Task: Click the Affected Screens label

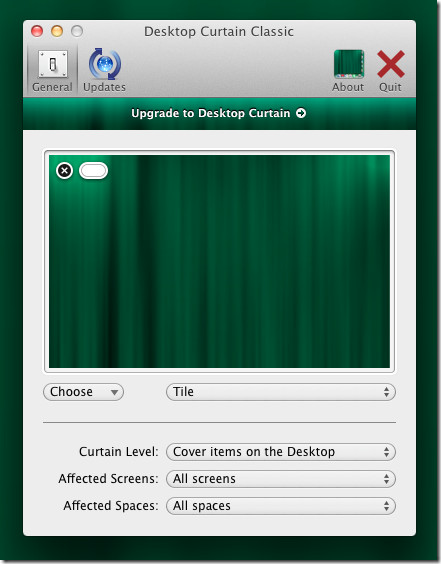Action: [x=108, y=479]
